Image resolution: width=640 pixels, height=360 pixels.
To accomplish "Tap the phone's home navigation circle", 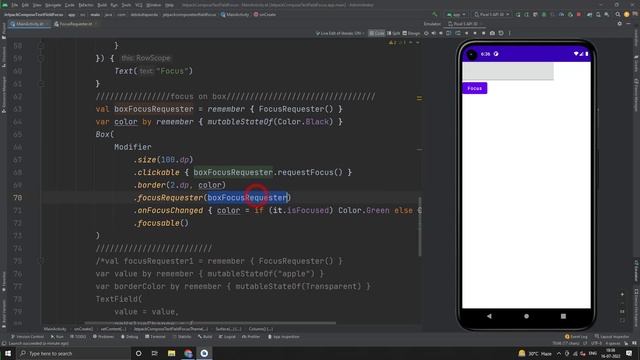I will point(526,316).
